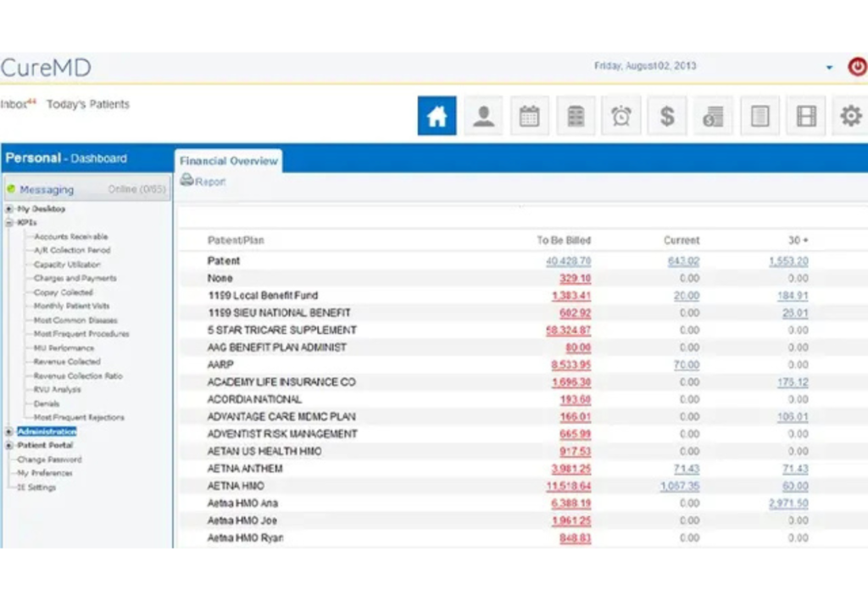Click the red power logout icon
Viewport: 868px width, 601px height.
tap(858, 66)
